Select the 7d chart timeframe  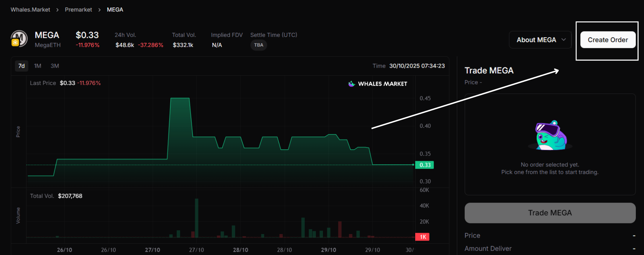point(22,66)
